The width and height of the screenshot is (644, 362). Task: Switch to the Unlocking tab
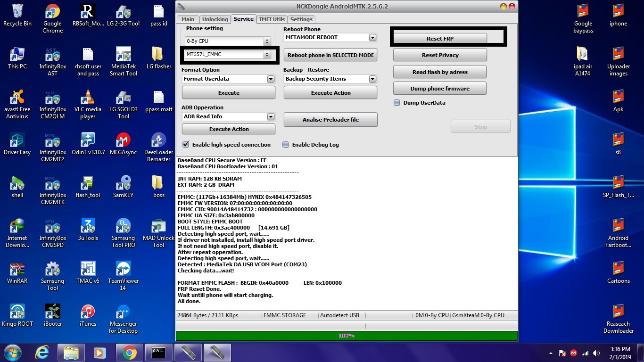[215, 19]
